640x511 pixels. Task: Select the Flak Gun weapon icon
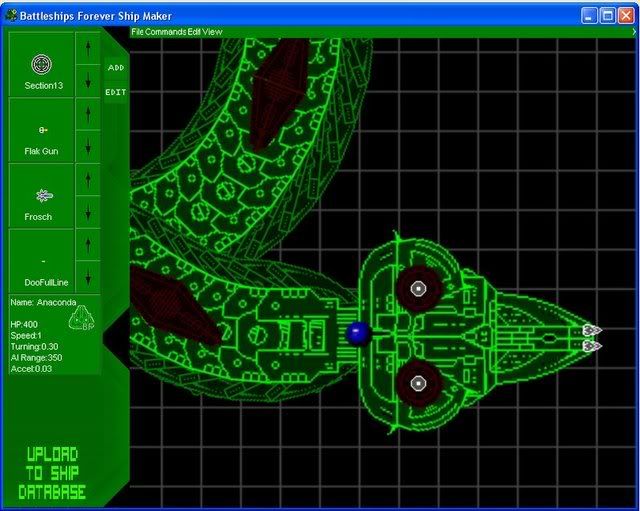(x=43, y=130)
